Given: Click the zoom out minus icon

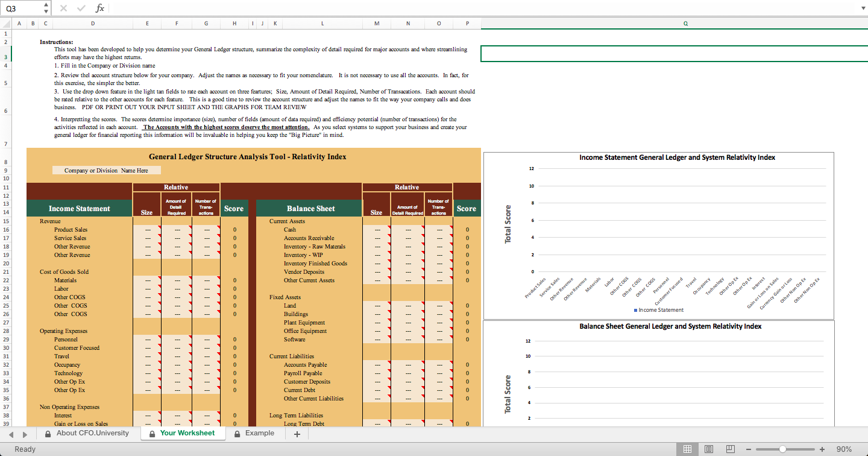Looking at the screenshot, I should [749, 449].
